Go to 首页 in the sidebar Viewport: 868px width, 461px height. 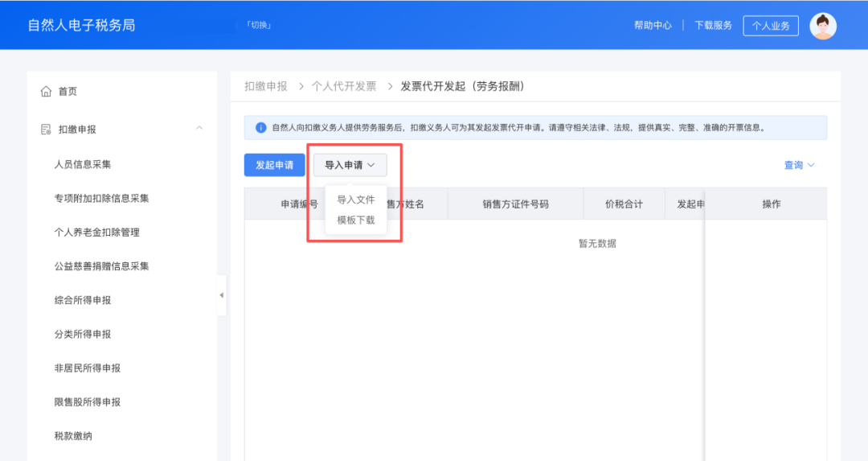click(68, 92)
